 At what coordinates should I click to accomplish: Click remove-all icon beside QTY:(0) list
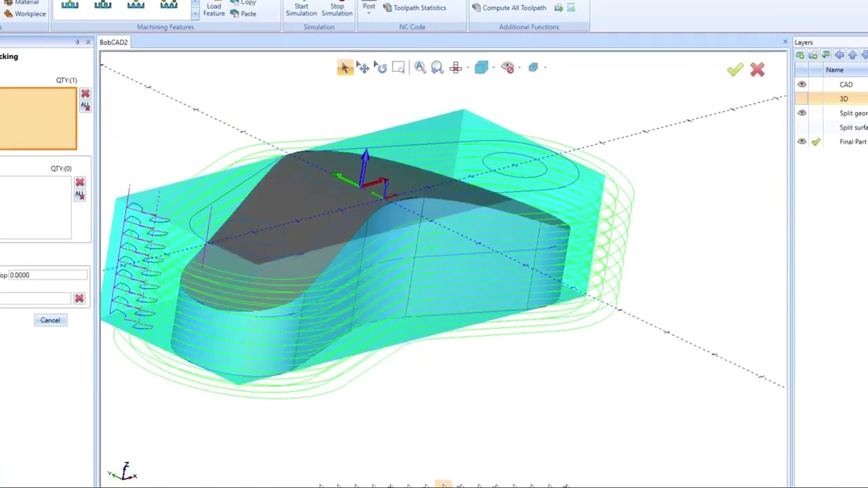(x=79, y=195)
